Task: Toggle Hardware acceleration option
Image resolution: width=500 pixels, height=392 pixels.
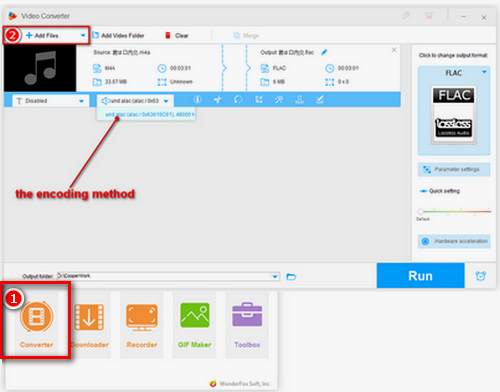Action: pos(454,241)
